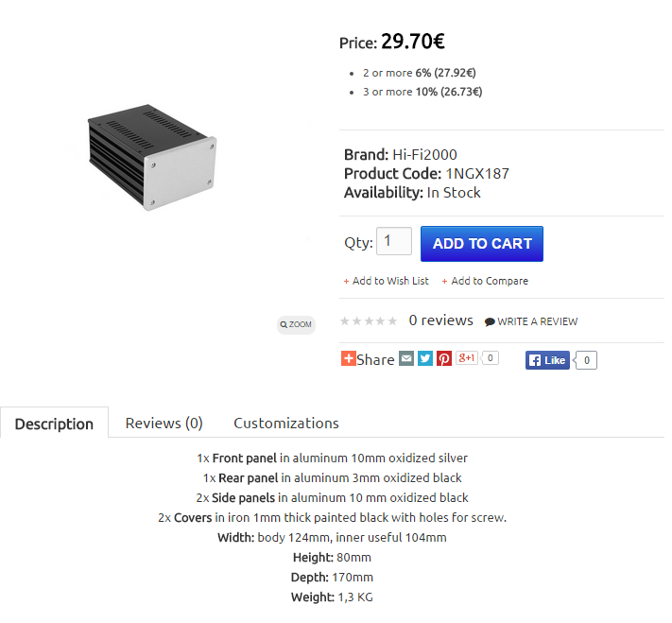Image resolution: width=672 pixels, height=623 pixels.
Task: Click the 0 reviews text link
Action: click(441, 320)
